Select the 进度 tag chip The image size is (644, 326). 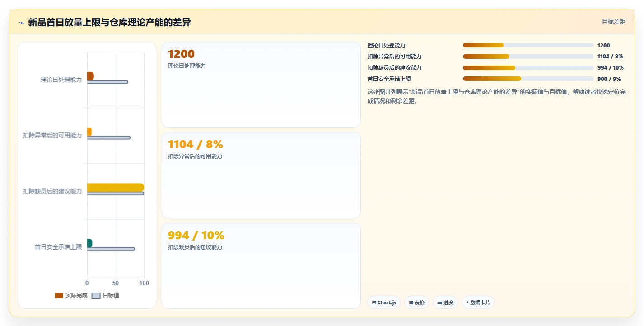[445, 302]
